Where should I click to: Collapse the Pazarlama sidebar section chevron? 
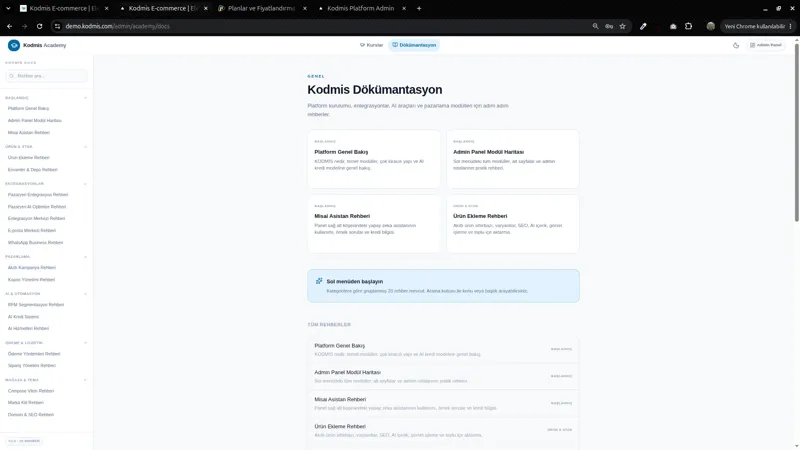(85, 257)
